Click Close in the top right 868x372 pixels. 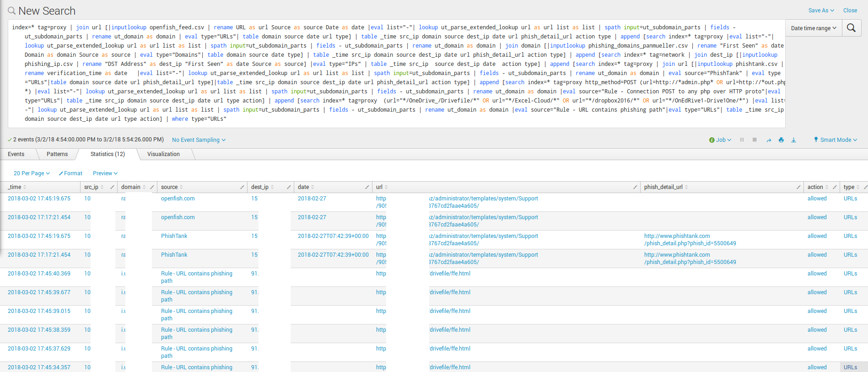[x=850, y=11]
